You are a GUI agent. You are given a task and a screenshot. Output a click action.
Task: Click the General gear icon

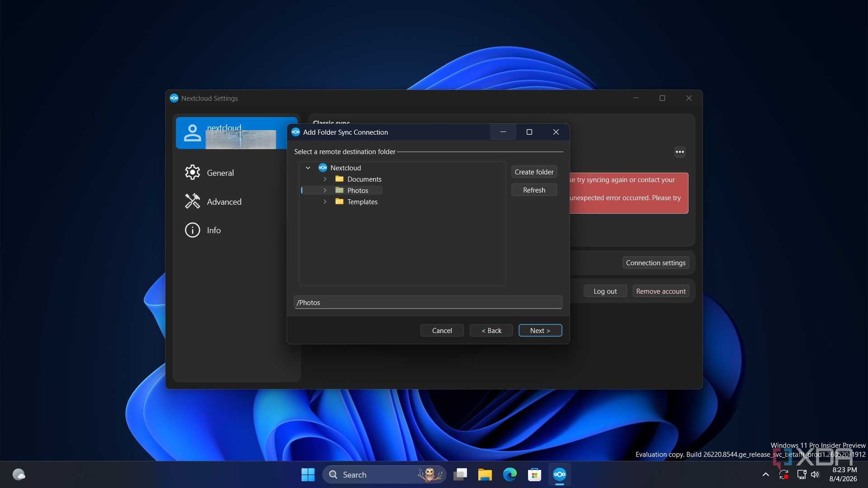(x=192, y=172)
